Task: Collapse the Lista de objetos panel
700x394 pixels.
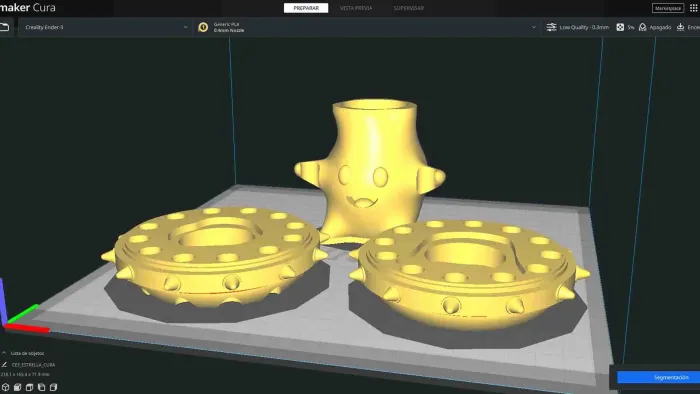Action: coord(4,353)
